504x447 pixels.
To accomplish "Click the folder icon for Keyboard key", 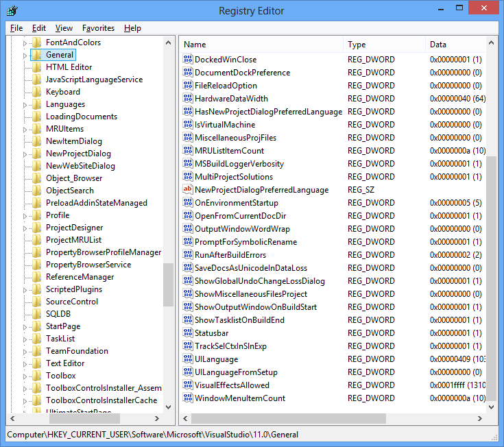I will click(36, 92).
